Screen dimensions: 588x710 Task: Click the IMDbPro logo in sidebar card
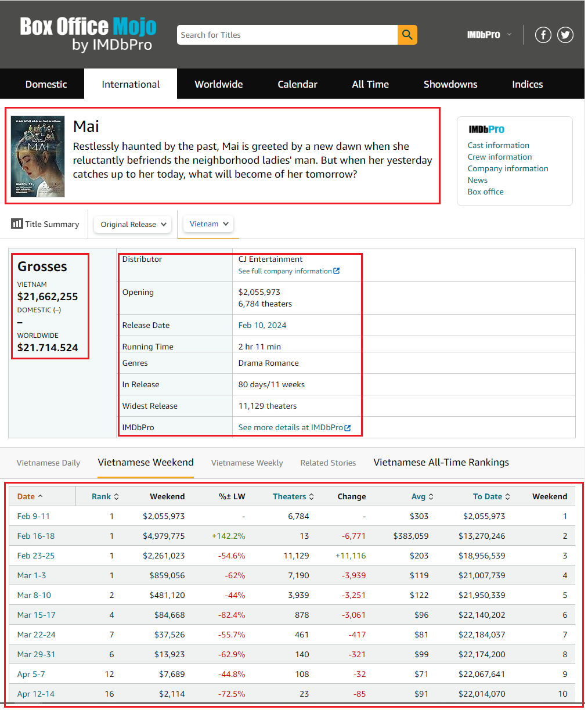486,129
